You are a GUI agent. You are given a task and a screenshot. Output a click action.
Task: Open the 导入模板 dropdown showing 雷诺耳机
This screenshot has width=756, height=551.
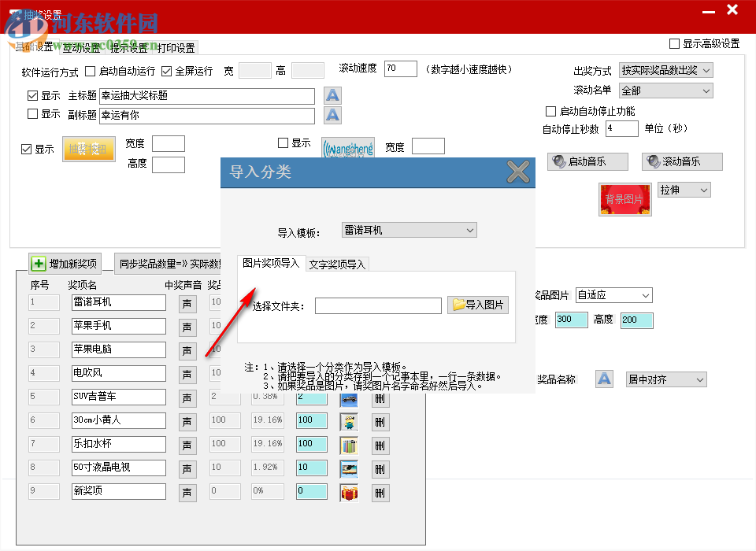(x=409, y=230)
